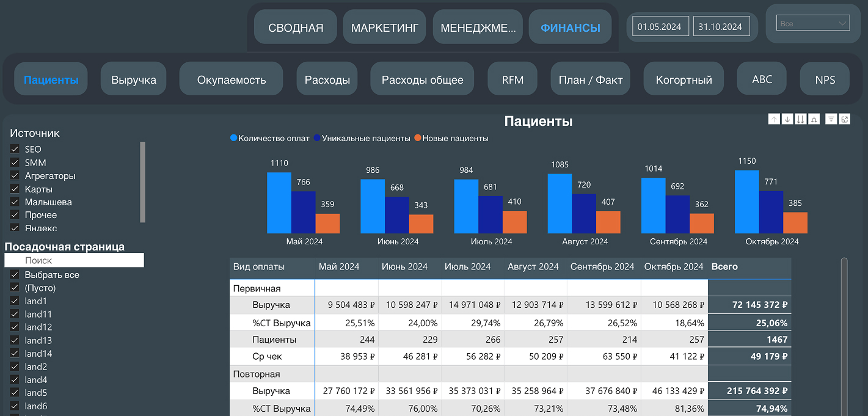The width and height of the screenshot is (868, 416).
Task: Click the Поиск box under Посадочная страница
Action: [74, 260]
